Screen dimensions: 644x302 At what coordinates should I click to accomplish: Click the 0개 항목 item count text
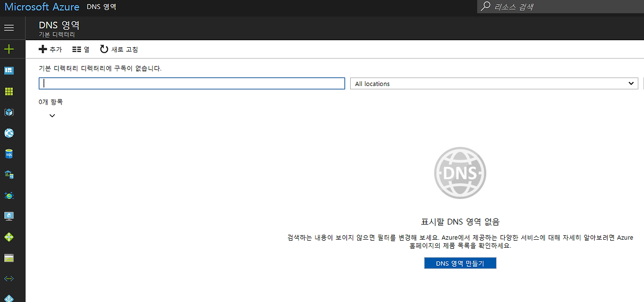[x=51, y=102]
